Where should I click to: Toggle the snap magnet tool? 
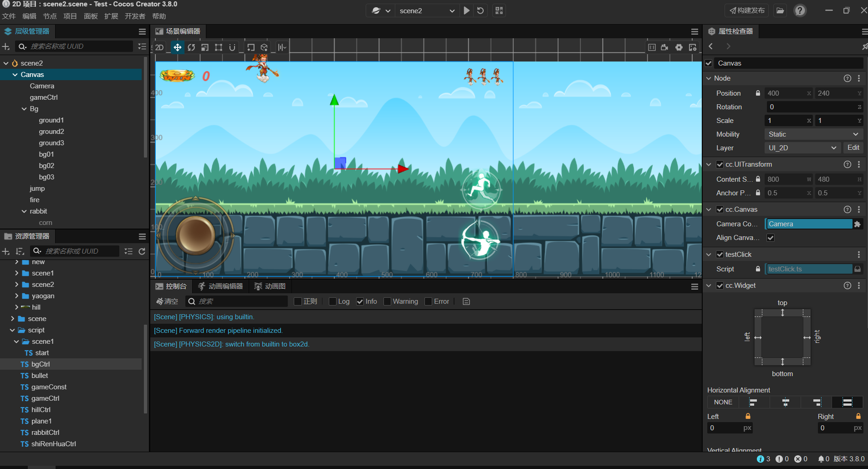pyautogui.click(x=232, y=47)
